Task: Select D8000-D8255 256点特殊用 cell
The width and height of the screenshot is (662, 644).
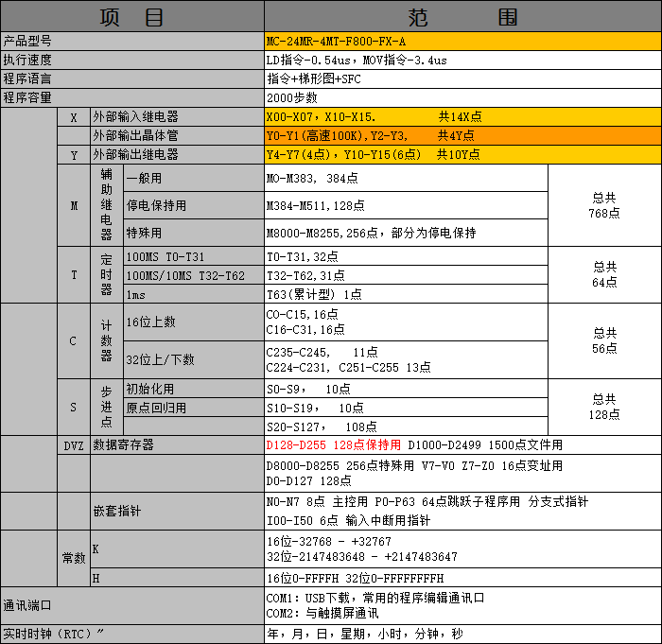Action: click(462, 474)
